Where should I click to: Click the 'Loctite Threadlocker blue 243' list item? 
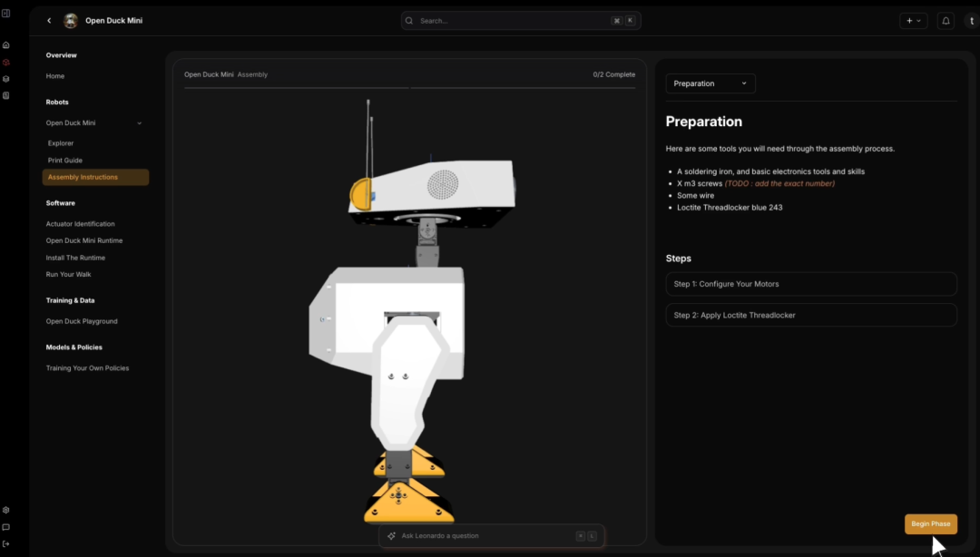[730, 208]
